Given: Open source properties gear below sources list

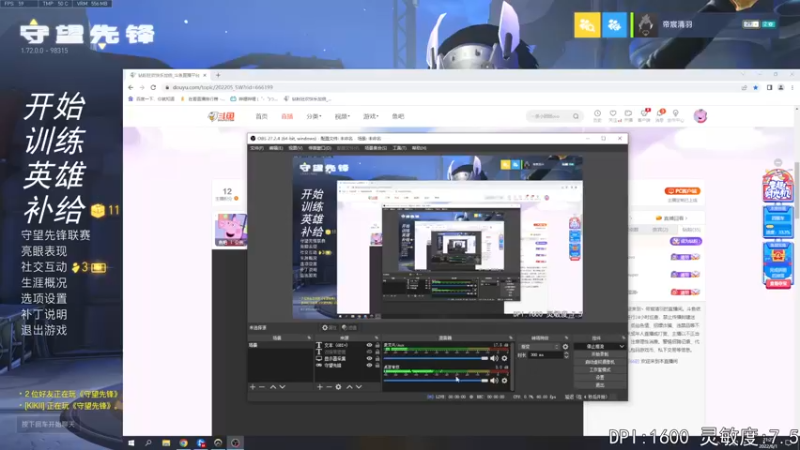Looking at the screenshot, I should pos(338,387).
